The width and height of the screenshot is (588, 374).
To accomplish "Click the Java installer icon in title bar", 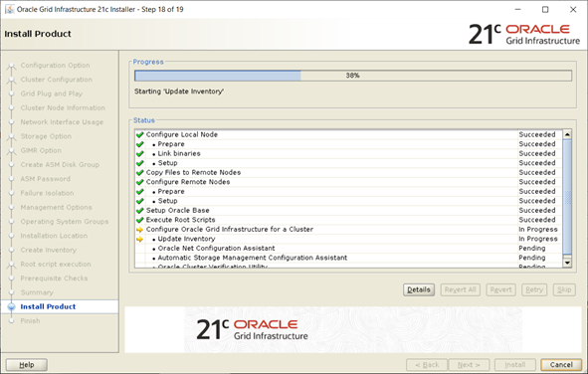I will point(9,9).
